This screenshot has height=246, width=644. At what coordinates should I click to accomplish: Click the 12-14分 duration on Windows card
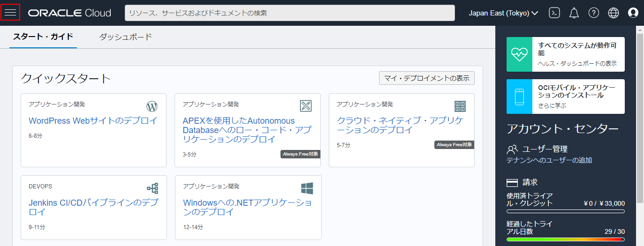193,227
